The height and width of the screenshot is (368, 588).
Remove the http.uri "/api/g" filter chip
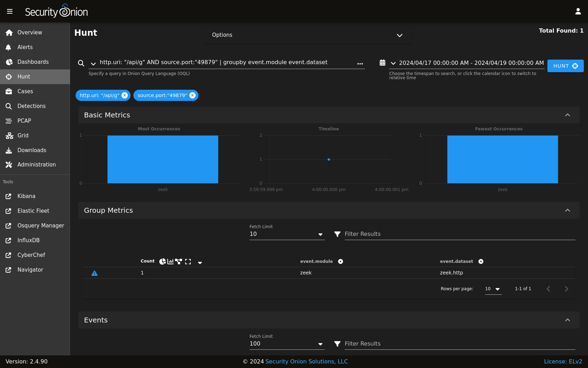125,95
